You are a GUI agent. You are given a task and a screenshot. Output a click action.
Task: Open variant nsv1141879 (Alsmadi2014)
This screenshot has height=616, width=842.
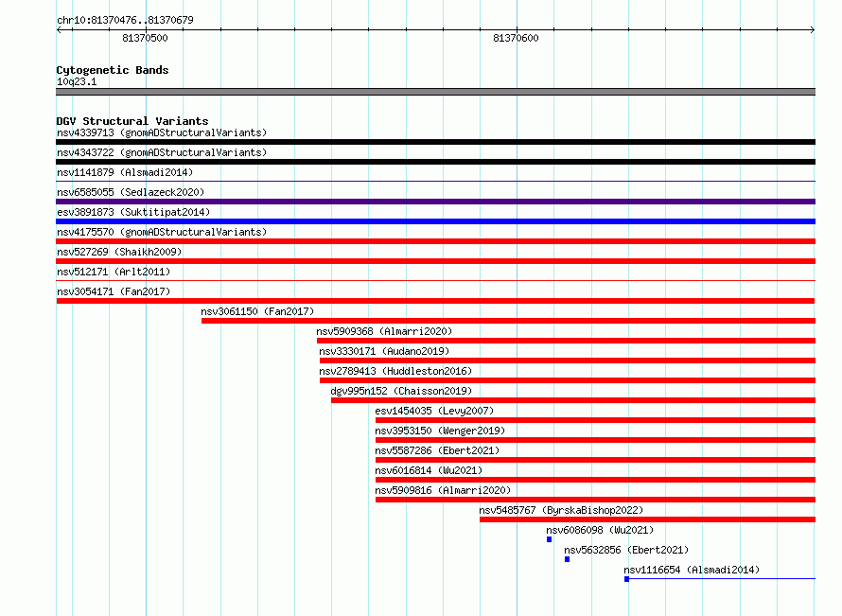[125, 172]
